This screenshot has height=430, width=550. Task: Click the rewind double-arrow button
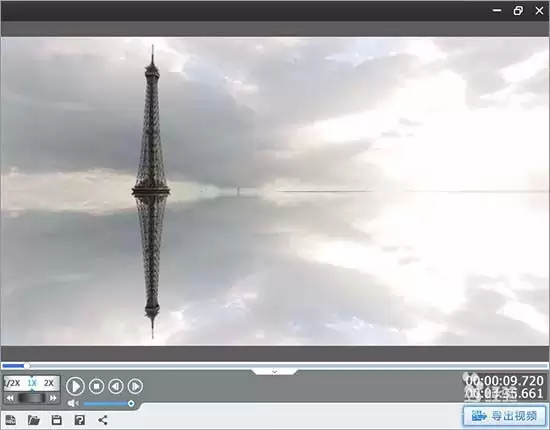tap(10, 398)
